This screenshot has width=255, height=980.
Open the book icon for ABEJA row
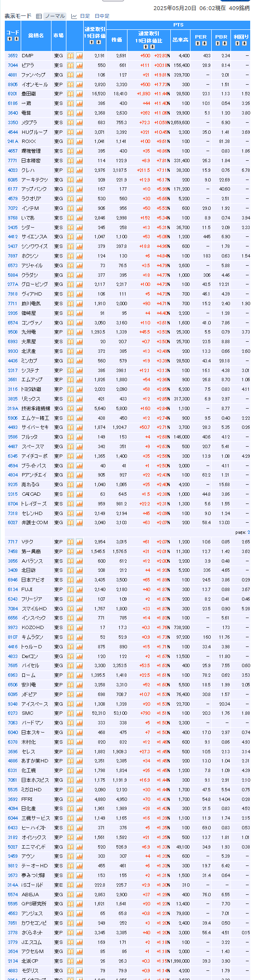pos(70,894)
